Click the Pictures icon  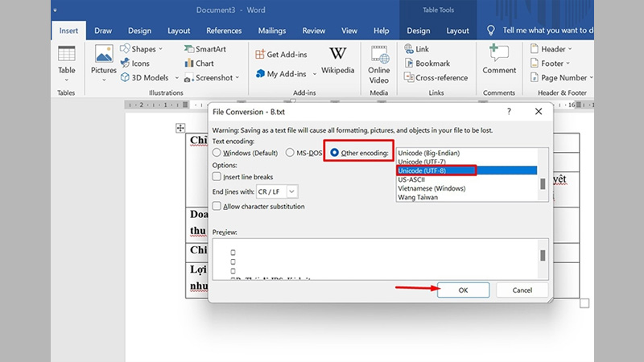click(104, 54)
